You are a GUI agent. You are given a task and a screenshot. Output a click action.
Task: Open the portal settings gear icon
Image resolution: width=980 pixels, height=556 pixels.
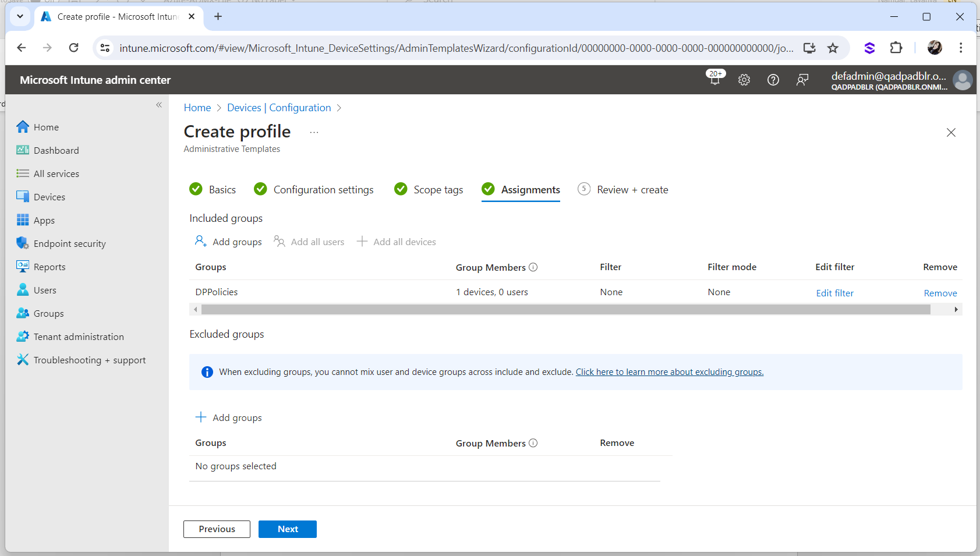(744, 80)
